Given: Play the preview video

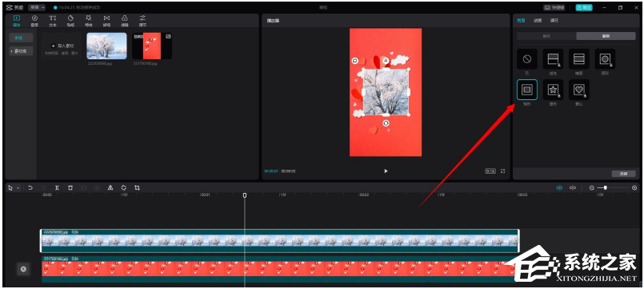Looking at the screenshot, I should tap(386, 171).
